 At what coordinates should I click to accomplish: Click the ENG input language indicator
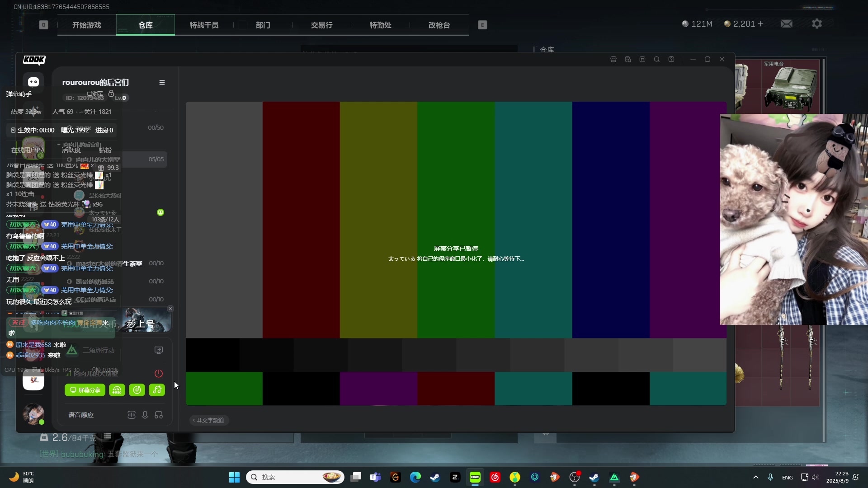[787, 477]
